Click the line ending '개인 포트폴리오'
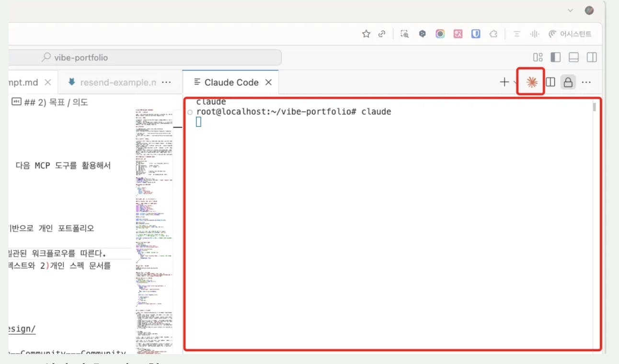This screenshot has height=364, width=619. [51, 228]
